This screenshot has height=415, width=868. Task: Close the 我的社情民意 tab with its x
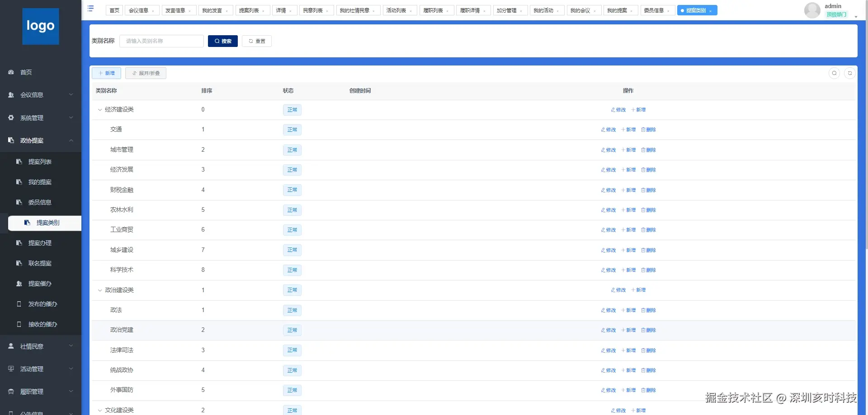tap(374, 11)
